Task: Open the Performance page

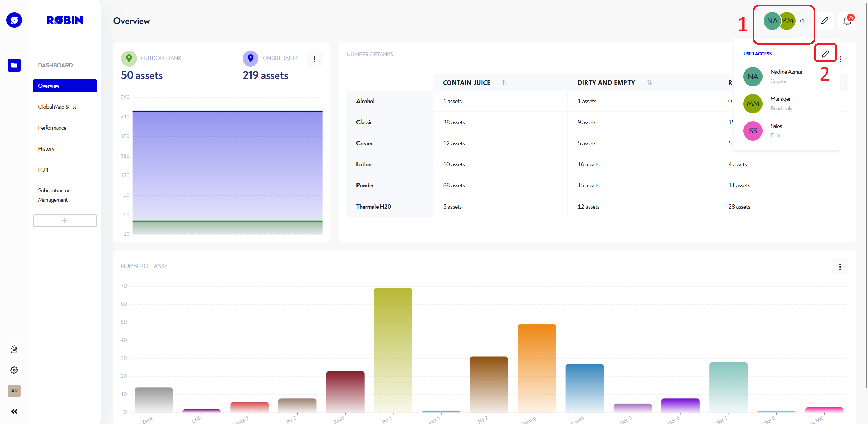Action: pyautogui.click(x=52, y=128)
